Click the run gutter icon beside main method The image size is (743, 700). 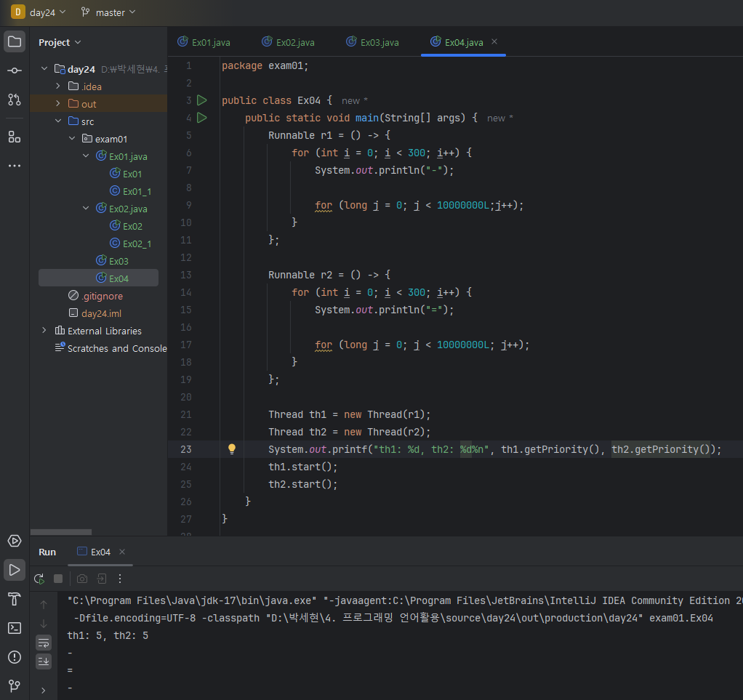(x=202, y=118)
